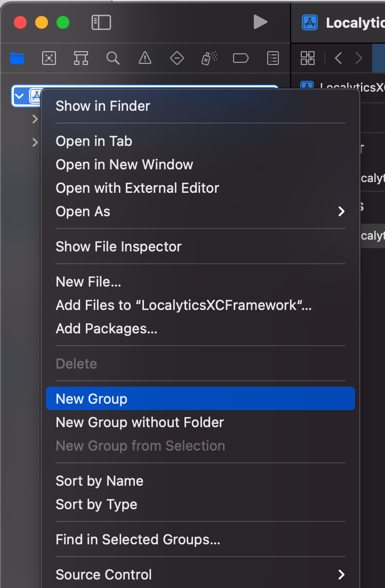Click Add Packages... menu entry
385x588 pixels.
tap(107, 329)
